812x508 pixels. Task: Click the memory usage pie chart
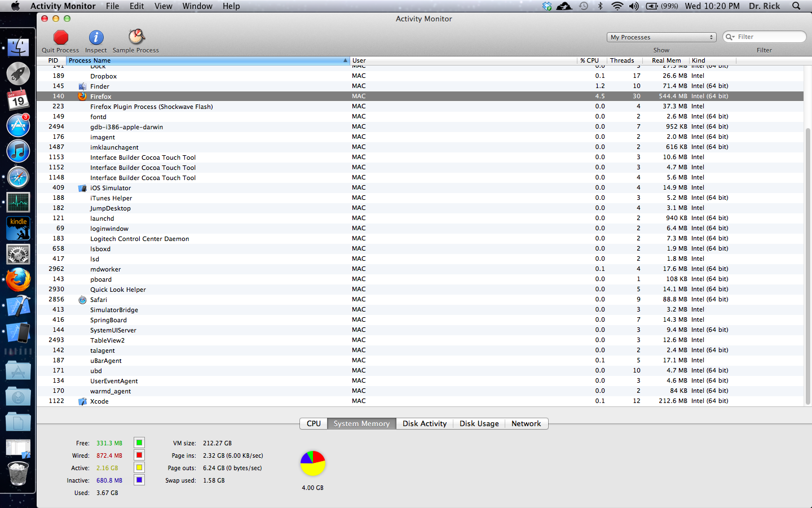point(313,463)
